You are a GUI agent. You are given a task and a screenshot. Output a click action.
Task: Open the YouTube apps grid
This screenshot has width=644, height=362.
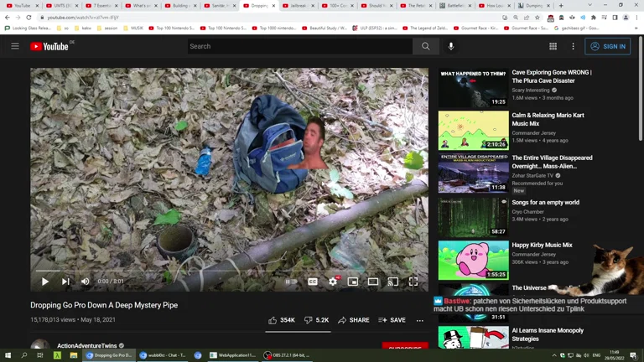(x=553, y=46)
